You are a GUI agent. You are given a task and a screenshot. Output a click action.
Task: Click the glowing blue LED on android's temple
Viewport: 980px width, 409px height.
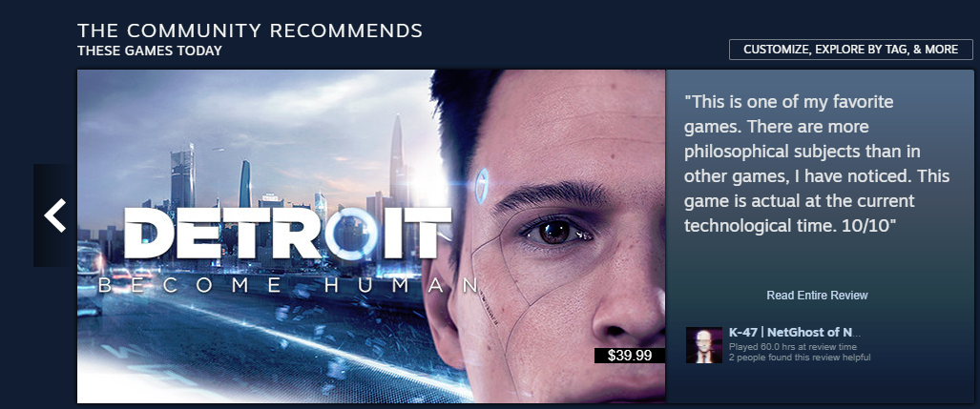tap(481, 186)
